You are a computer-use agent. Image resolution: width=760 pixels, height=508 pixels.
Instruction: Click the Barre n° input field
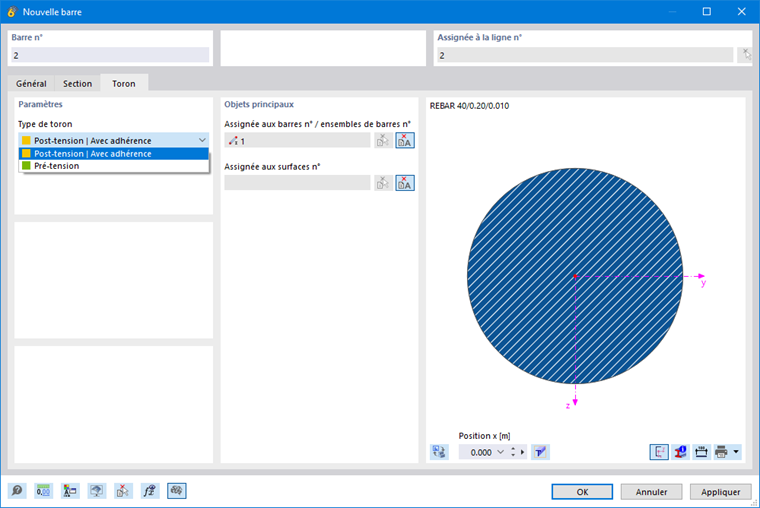point(110,55)
